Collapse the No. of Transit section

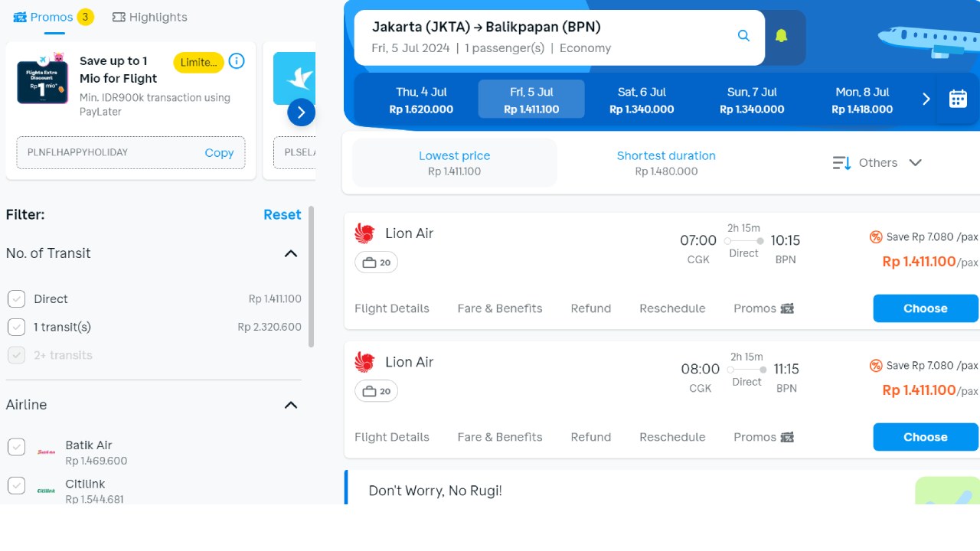290,253
